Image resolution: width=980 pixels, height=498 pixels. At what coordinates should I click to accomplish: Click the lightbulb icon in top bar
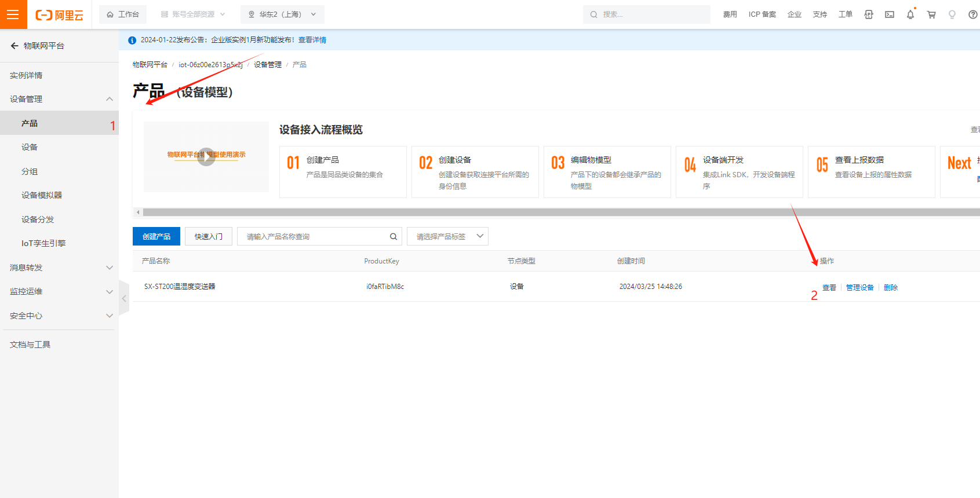[952, 14]
